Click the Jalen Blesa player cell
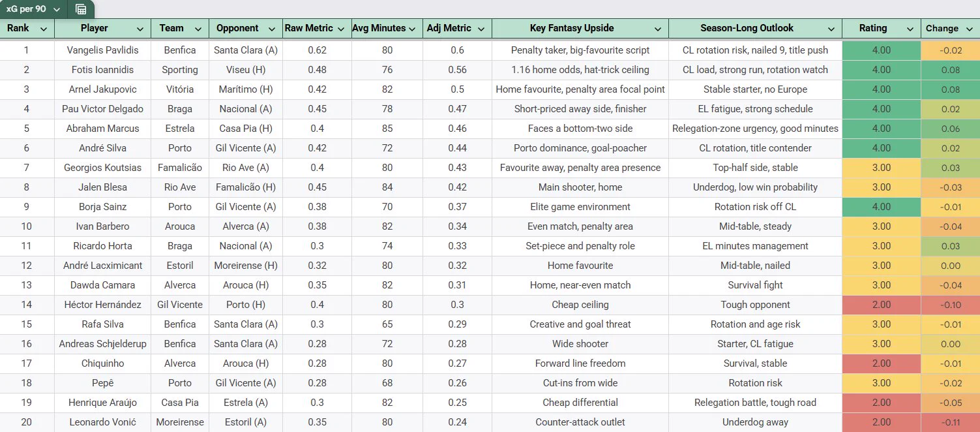This screenshot has height=432, width=980. click(x=103, y=187)
